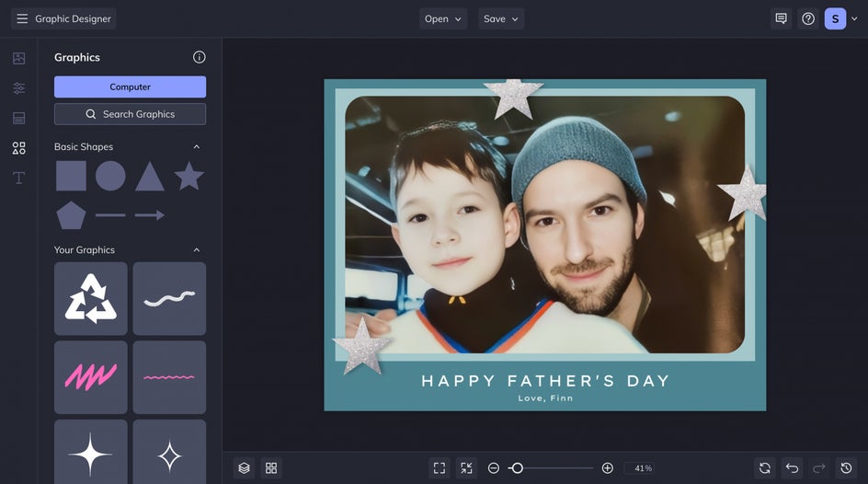Viewport: 868px width, 484px height.
Task: Click the Computer upload button
Action: 130,86
